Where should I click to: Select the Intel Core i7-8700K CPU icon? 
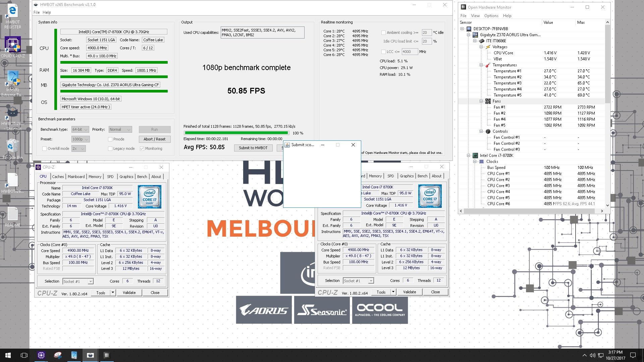click(x=475, y=156)
